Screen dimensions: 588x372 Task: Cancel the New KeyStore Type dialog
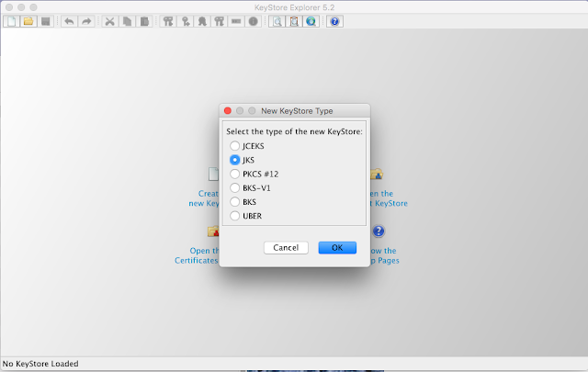pyautogui.click(x=286, y=247)
